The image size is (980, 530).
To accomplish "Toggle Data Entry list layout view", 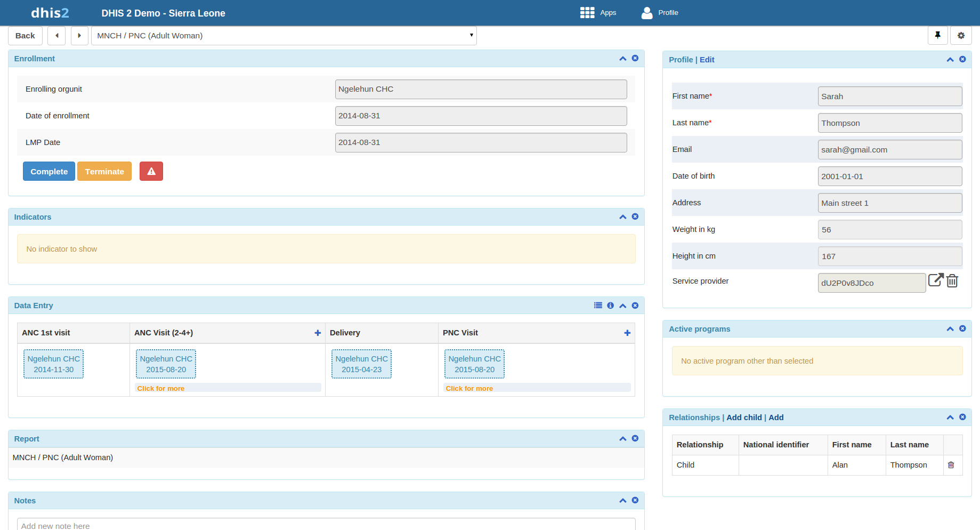I will click(598, 306).
